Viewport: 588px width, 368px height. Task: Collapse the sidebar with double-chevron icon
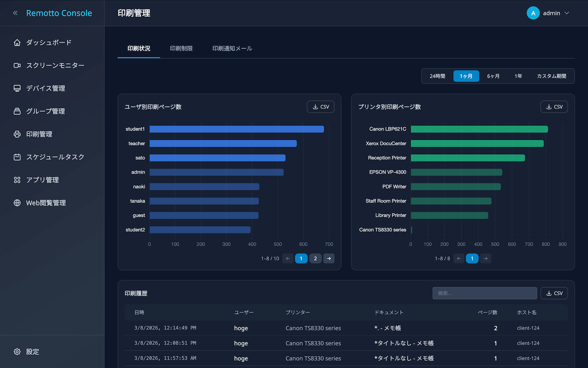16,13
